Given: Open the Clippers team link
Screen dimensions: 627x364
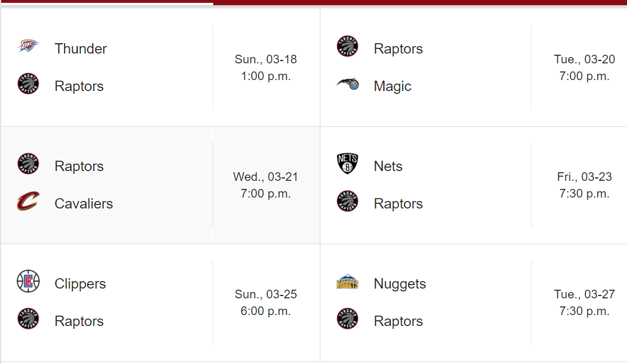Looking at the screenshot, I should pos(80,284).
